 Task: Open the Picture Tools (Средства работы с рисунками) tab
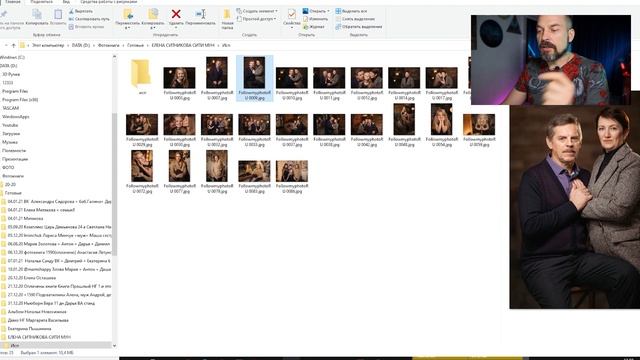click(x=109, y=2)
